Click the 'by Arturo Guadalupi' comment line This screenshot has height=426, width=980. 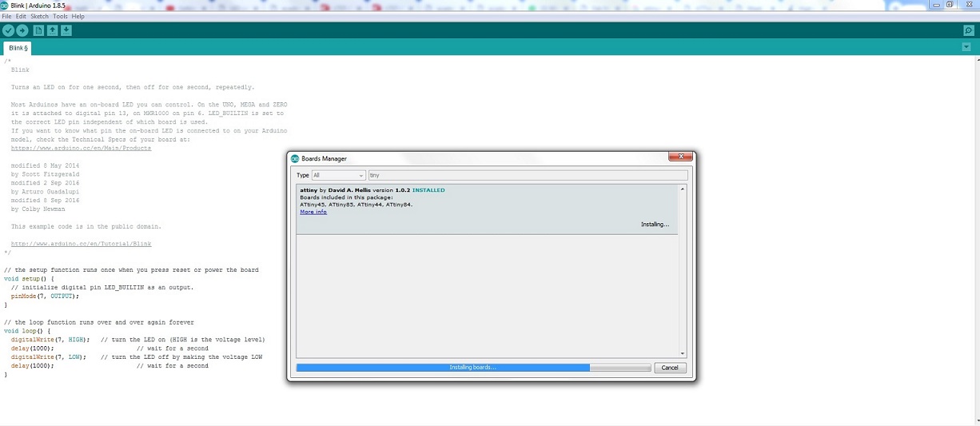(x=45, y=192)
